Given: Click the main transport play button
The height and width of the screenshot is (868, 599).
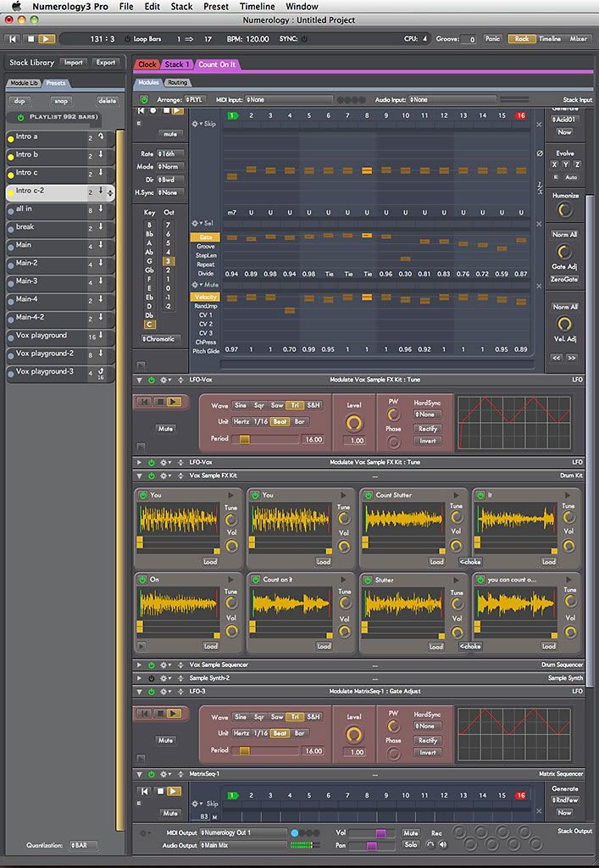Looking at the screenshot, I should (x=47, y=39).
